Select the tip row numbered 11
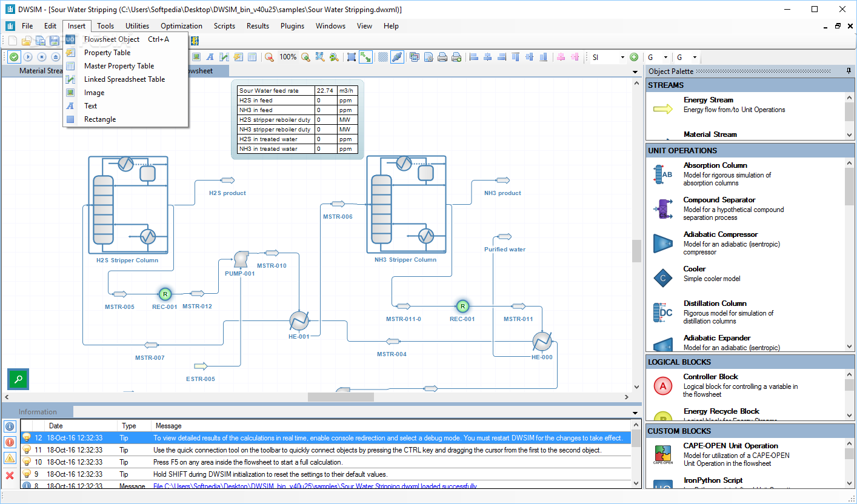The height and width of the screenshot is (504, 857). click(x=325, y=450)
